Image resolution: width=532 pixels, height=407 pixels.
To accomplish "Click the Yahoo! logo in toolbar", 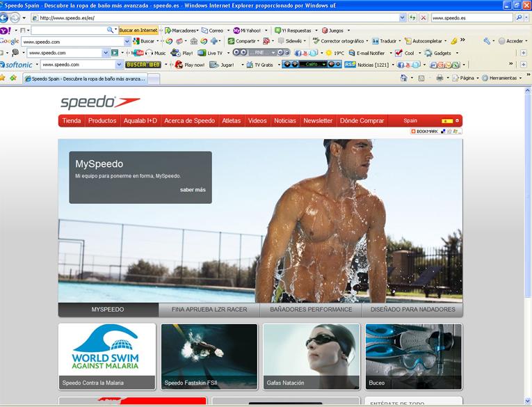I will point(5,31).
